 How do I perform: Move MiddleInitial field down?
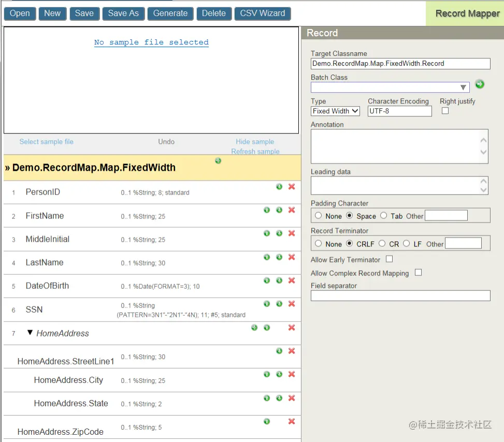279,233
